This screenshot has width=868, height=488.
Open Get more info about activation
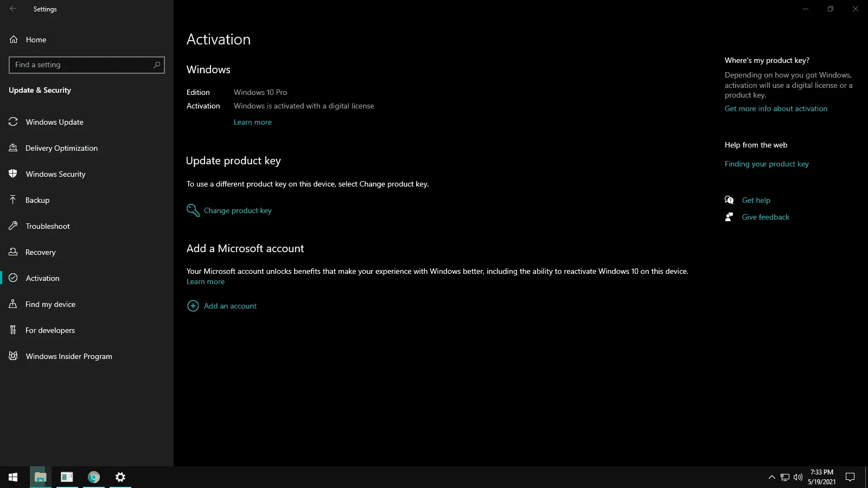pos(776,109)
